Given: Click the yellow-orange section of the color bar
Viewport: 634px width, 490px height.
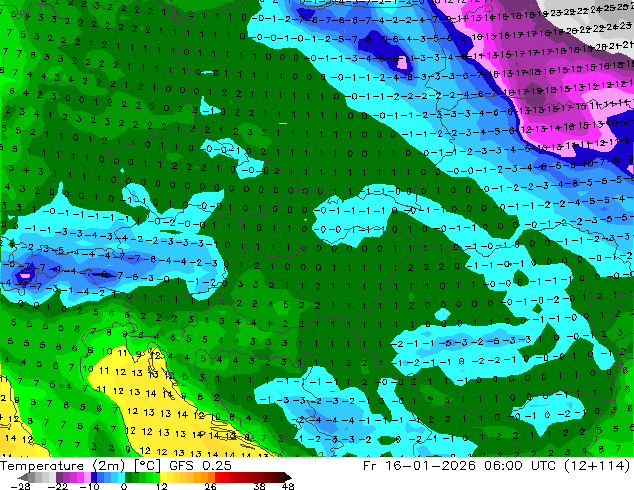Looking at the screenshot, I should point(187,477).
